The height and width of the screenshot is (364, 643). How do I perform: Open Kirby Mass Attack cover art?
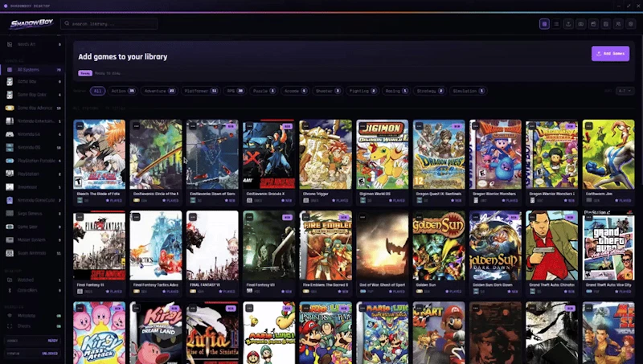point(99,333)
